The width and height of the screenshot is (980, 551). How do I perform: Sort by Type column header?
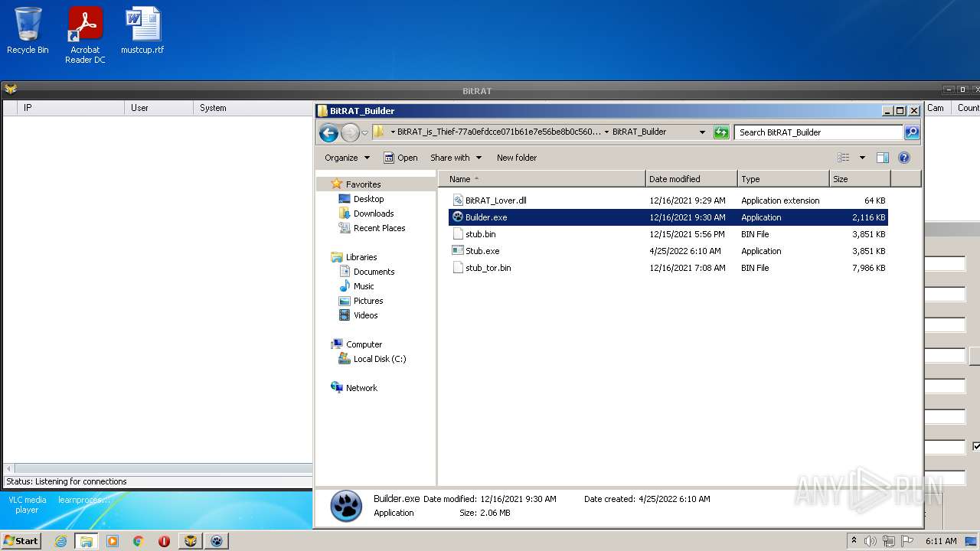[783, 179]
